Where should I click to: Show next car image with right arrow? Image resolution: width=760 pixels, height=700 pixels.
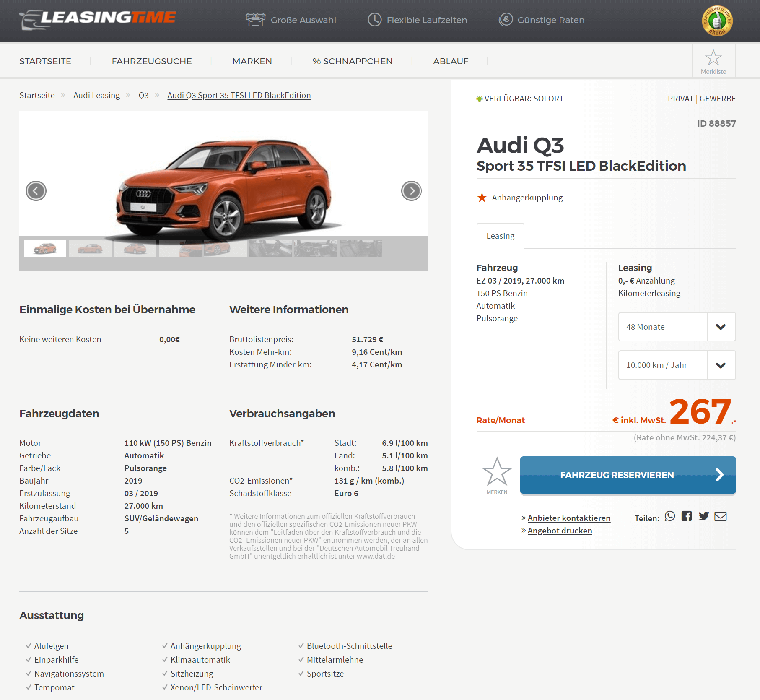click(411, 191)
